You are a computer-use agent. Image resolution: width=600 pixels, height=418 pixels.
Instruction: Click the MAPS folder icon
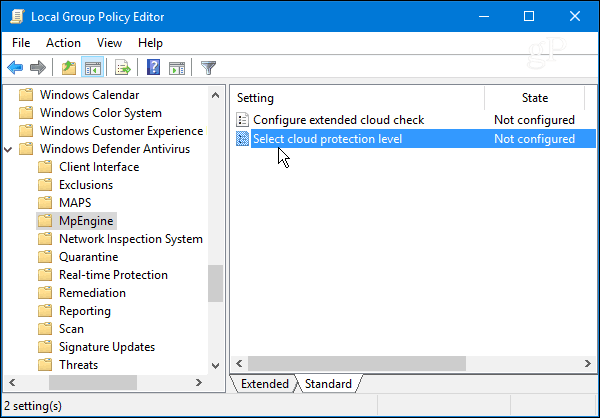45,202
